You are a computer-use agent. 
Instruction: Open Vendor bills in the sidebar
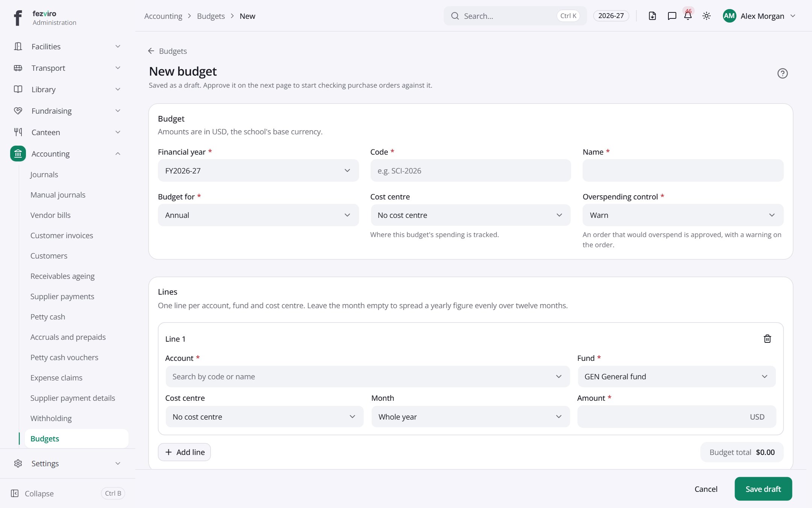tap(50, 215)
